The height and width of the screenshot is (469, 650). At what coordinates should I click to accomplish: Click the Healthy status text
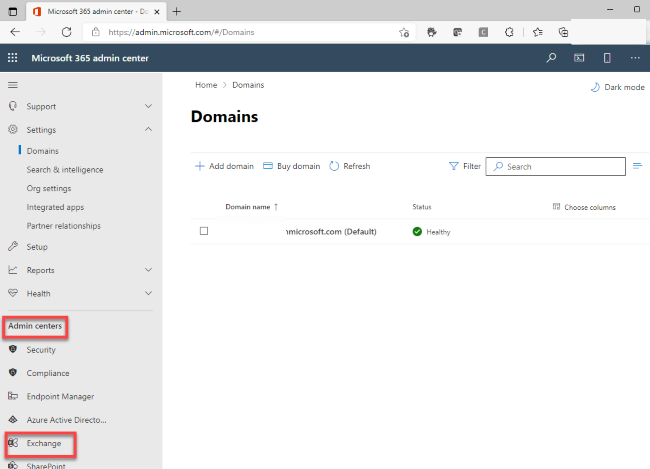(438, 232)
